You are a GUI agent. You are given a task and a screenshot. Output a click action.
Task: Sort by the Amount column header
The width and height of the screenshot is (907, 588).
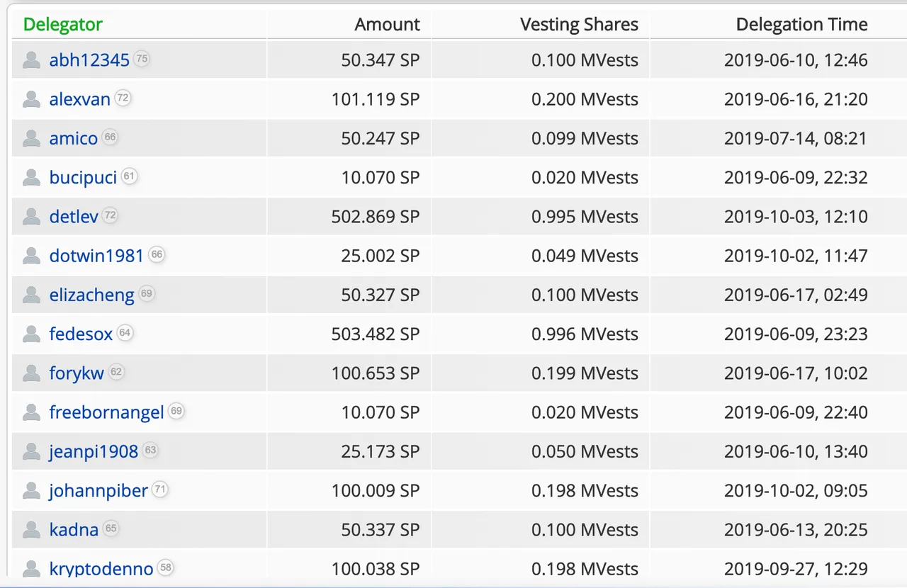[387, 25]
